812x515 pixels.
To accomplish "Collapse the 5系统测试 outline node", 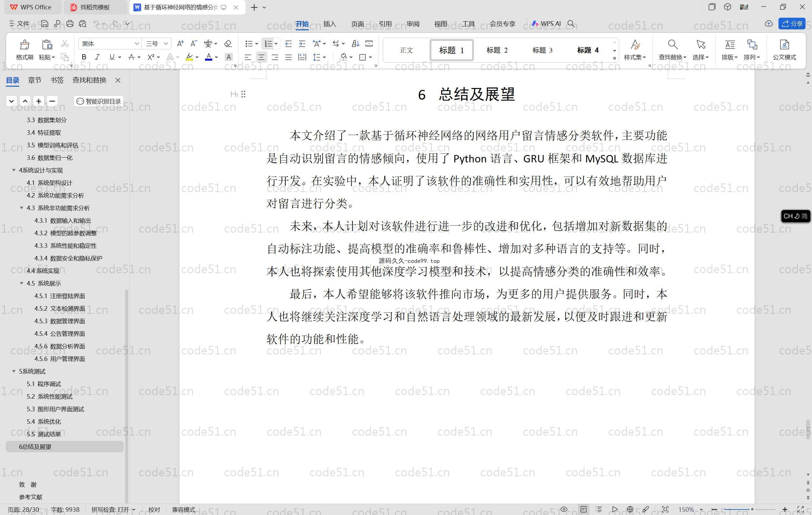I will coord(14,371).
